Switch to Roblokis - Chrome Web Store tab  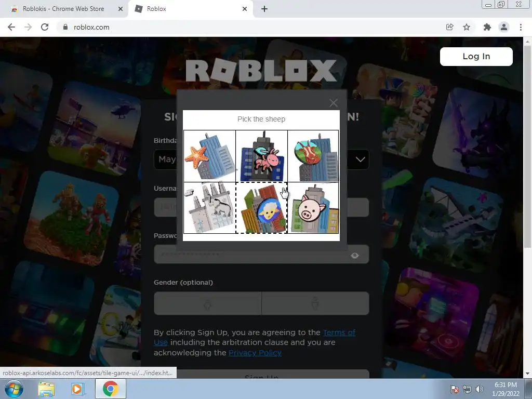pyautogui.click(x=64, y=9)
